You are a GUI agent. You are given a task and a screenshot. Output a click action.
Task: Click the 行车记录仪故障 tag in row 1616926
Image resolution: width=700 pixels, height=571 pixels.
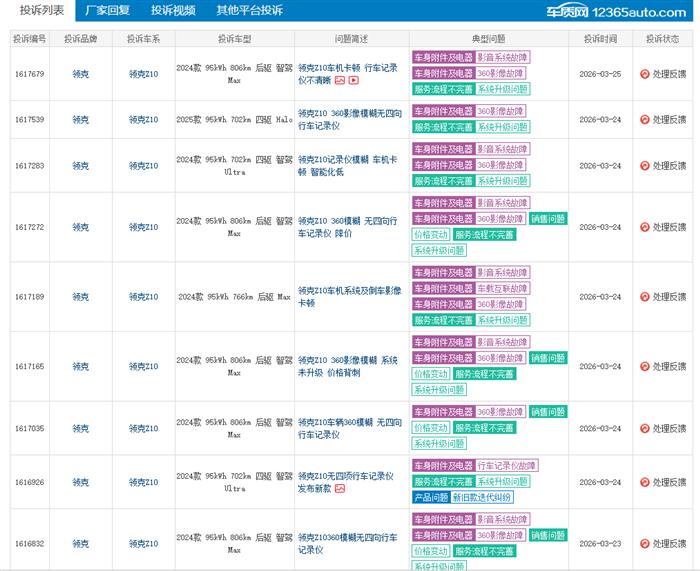coord(507,466)
